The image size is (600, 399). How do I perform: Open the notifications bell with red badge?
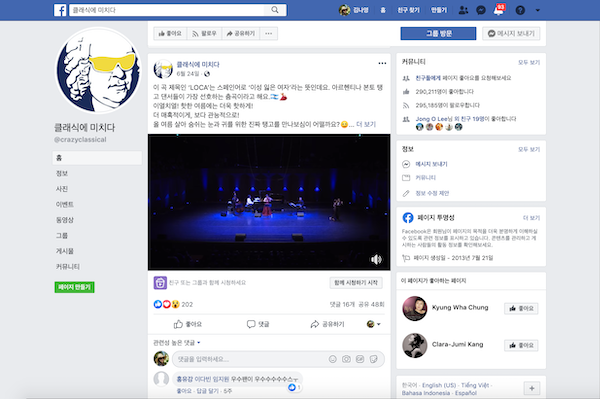tap(499, 10)
